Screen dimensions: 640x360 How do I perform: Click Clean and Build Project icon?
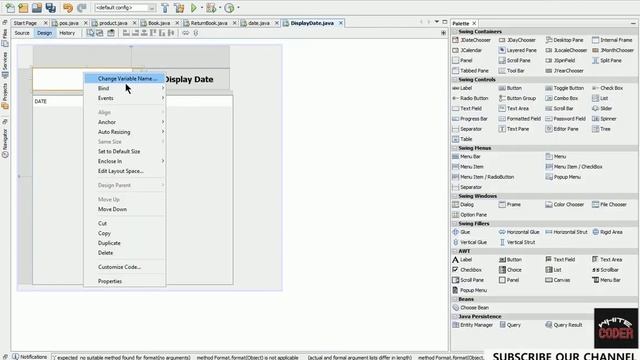point(179,7)
